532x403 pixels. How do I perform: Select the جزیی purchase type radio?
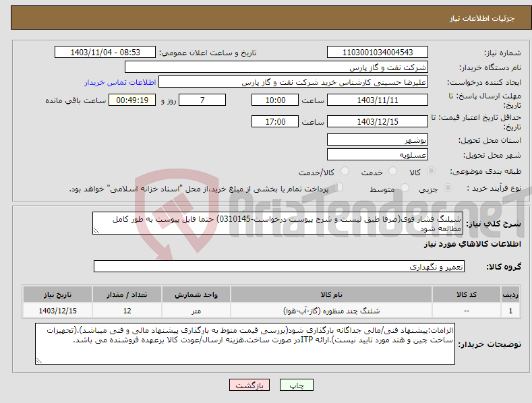coord(448,187)
